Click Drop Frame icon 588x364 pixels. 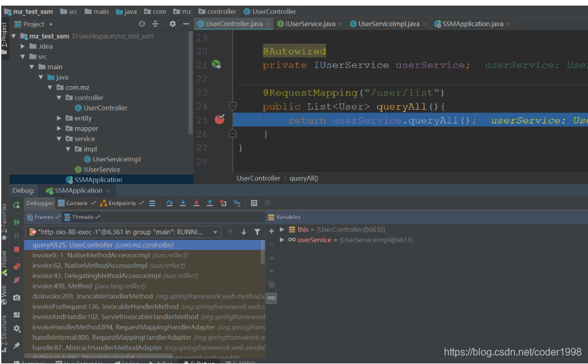[223, 203]
